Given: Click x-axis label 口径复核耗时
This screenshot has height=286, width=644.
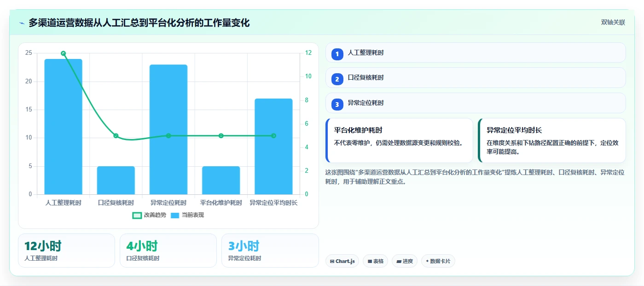Looking at the screenshot, I should 116,203.
